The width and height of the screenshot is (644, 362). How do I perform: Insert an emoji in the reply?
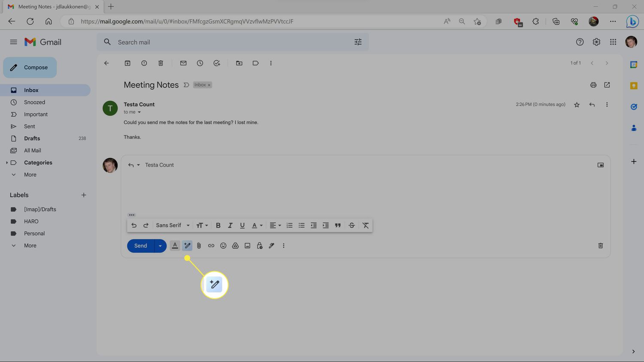coord(223,246)
